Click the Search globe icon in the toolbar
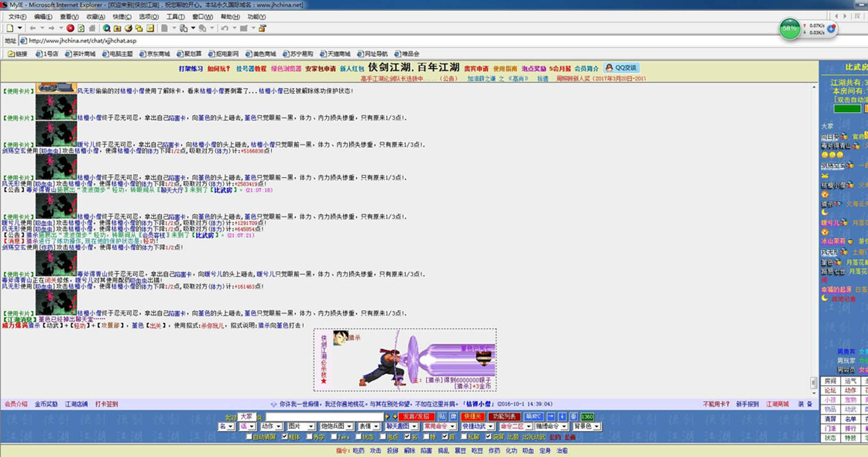868x457 pixels. 107,28
